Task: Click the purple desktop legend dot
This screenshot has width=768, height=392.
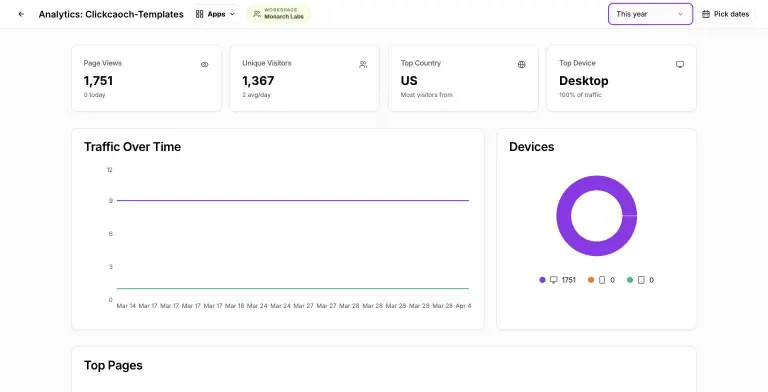Action: pos(542,280)
